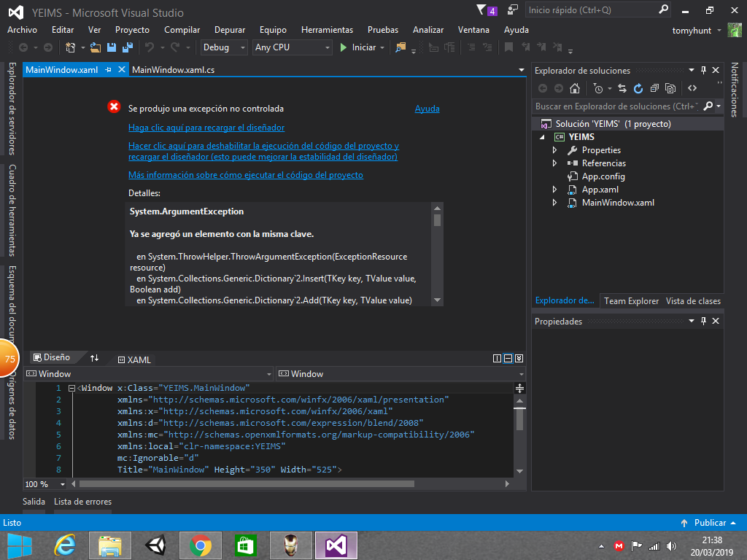Click the feedback icon in the title bar
This screenshot has width=747, height=560.
point(513,9)
